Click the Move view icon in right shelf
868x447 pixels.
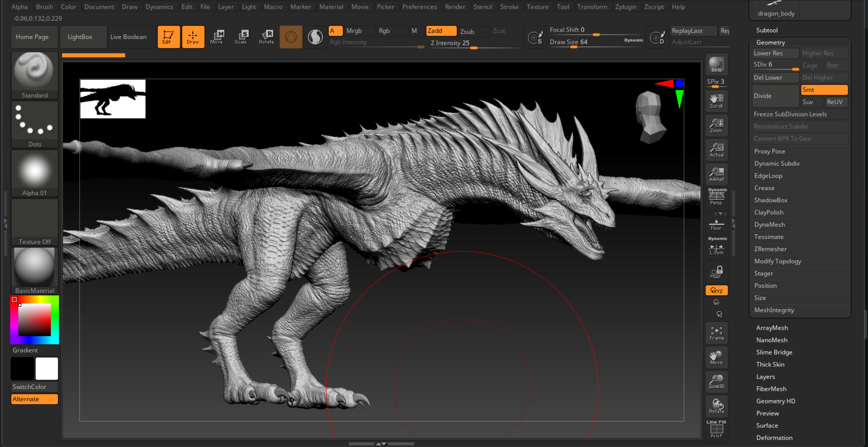coord(716,357)
